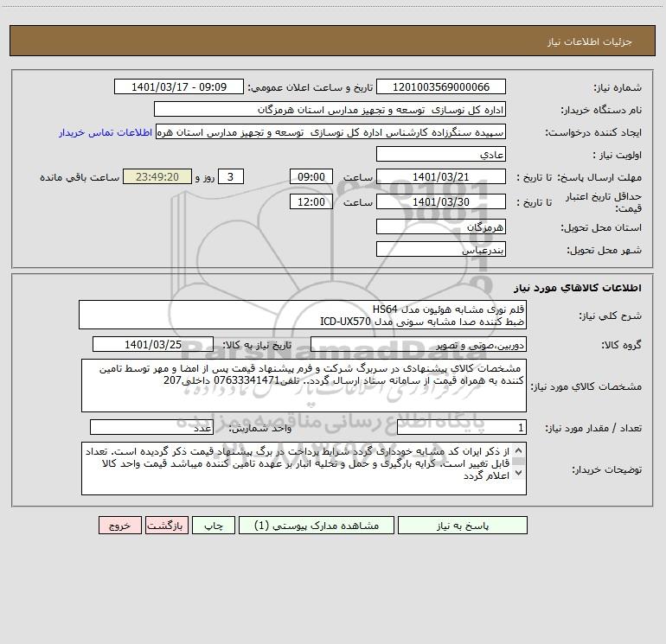Click واحد شمارش field عدد

151,427
